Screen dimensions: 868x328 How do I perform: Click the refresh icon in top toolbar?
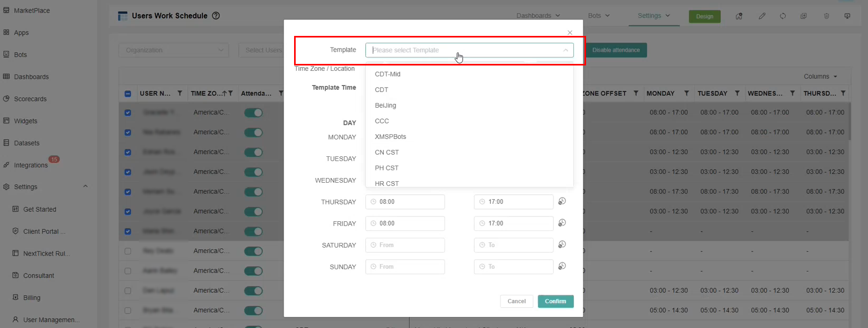(782, 16)
